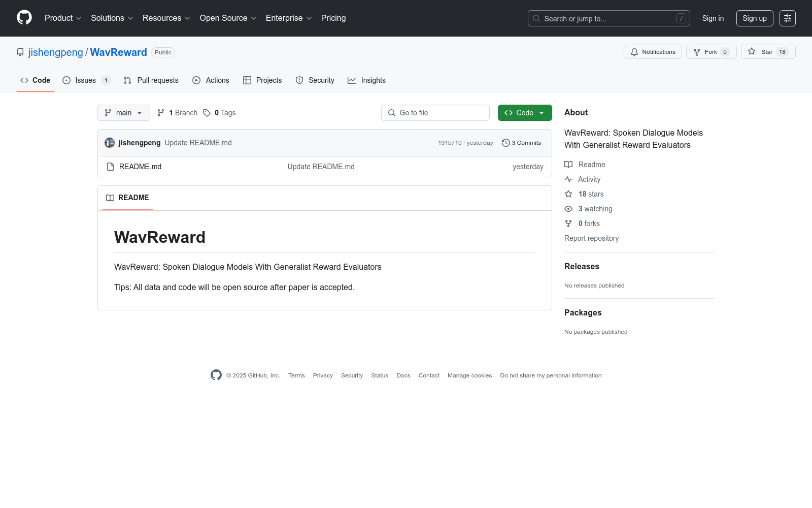This screenshot has width=812, height=508.
Task: Click the Sign in link
Action: pos(713,18)
